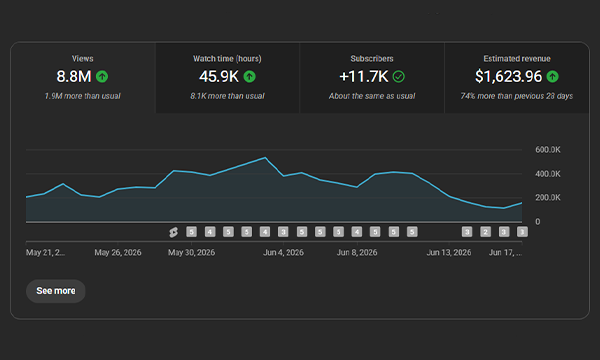600x360 pixels.
Task: Click the 'About the same as usual' text
Action: [372, 96]
